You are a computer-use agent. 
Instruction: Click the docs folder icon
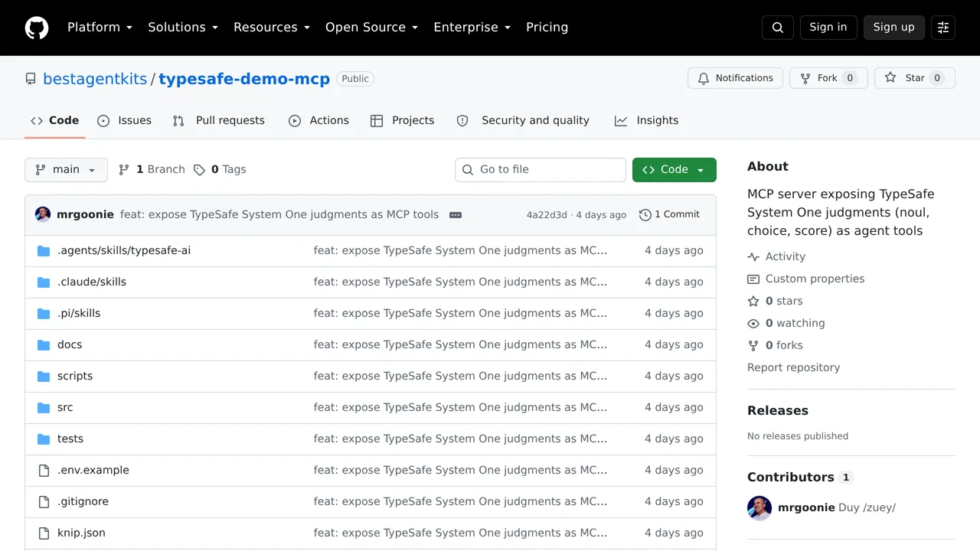(44, 345)
